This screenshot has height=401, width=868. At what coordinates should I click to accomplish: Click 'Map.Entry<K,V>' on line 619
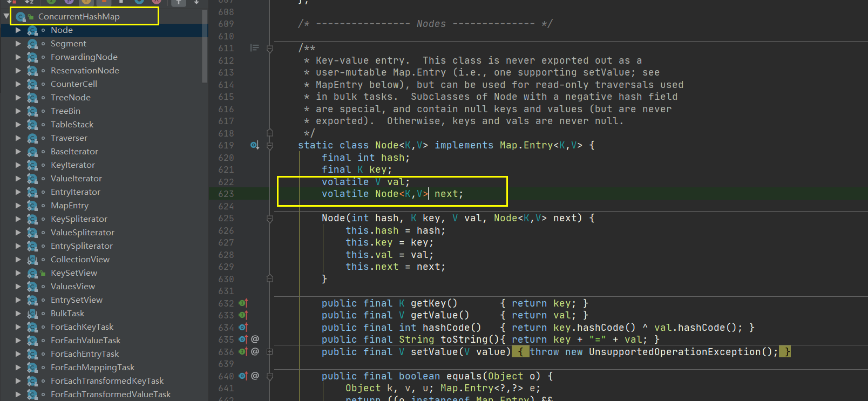tap(541, 145)
